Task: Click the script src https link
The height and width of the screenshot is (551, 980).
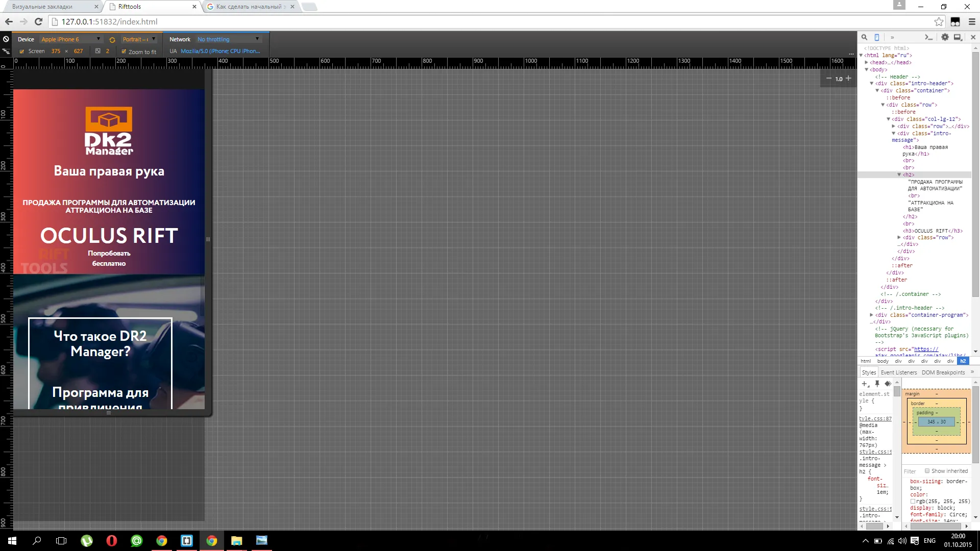Action: coord(926,349)
